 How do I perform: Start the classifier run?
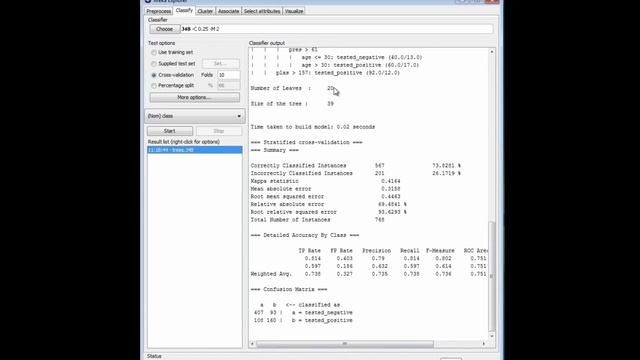pos(170,131)
